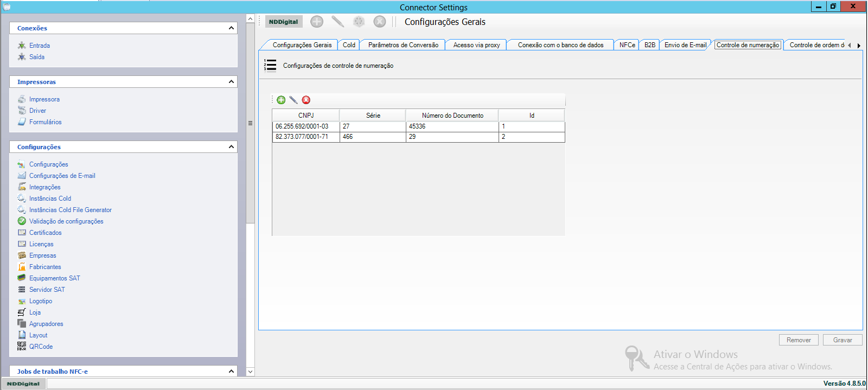Switch to the Envio de E-mail tab
The image size is (868, 390).
coord(685,45)
